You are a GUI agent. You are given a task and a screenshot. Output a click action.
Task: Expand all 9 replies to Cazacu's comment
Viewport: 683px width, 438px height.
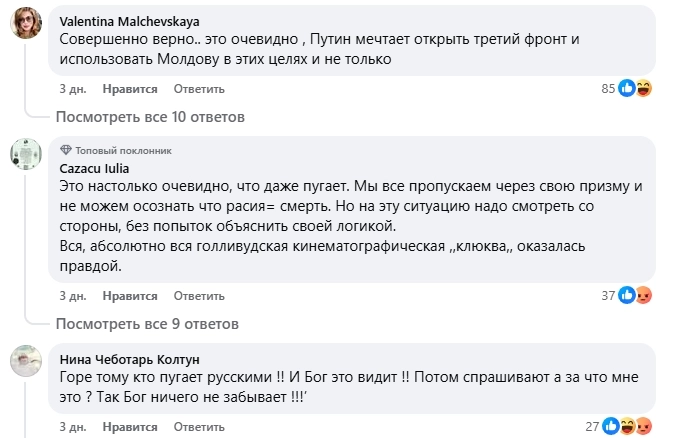click(147, 324)
